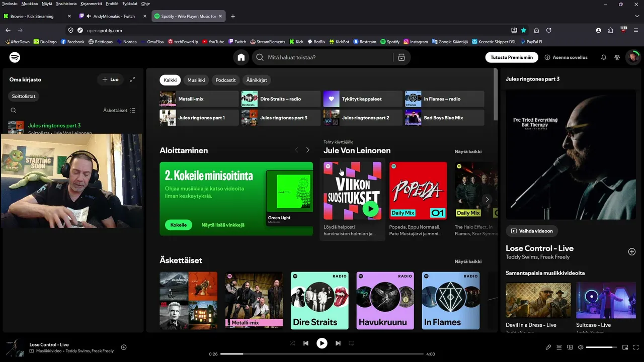Click the bookmark star in address bar
This screenshot has width=644, height=362.
coord(524,30)
